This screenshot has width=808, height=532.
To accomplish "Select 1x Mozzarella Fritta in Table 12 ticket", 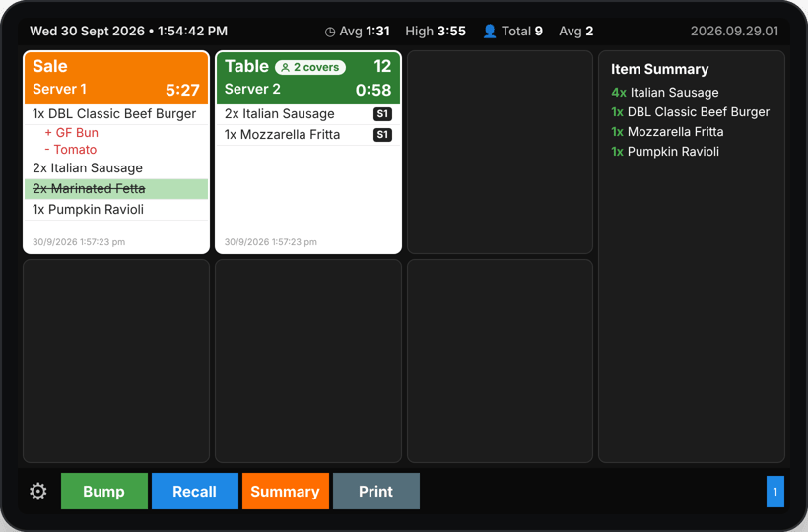I will [x=308, y=135].
